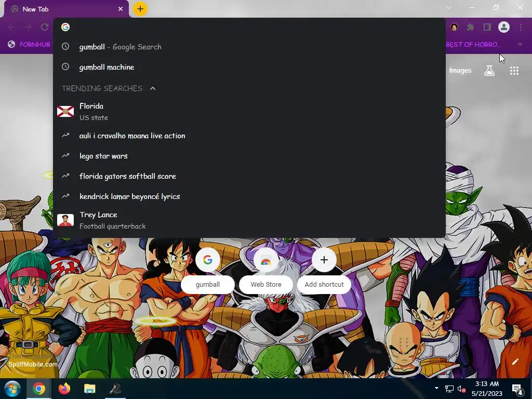Click the network tray icon
Image resolution: width=532 pixels, height=399 pixels.
[x=449, y=389]
